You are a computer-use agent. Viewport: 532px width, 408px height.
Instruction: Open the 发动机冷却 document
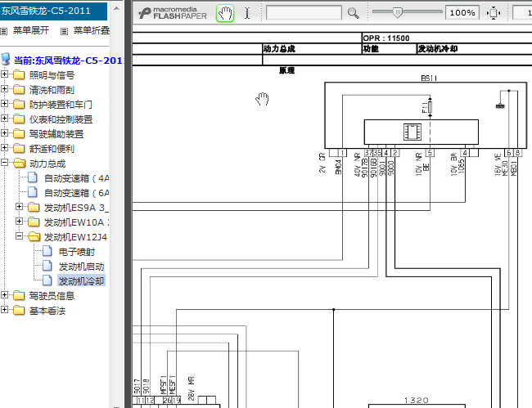[x=81, y=281]
